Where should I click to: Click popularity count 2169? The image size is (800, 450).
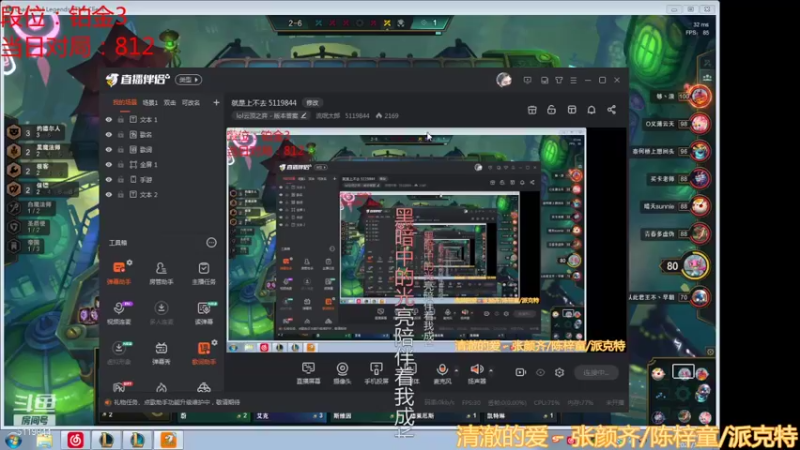388,116
